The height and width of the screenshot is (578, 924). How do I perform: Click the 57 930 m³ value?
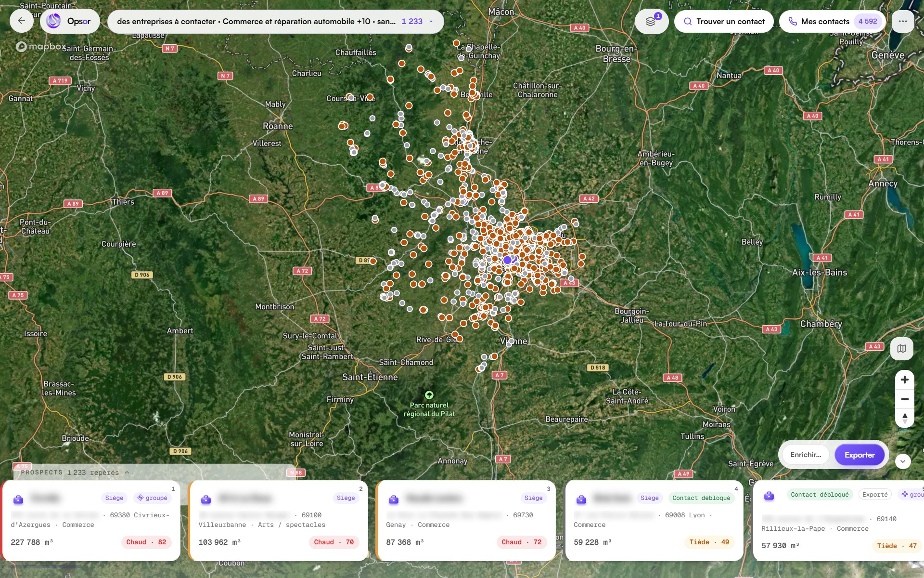tap(780, 546)
